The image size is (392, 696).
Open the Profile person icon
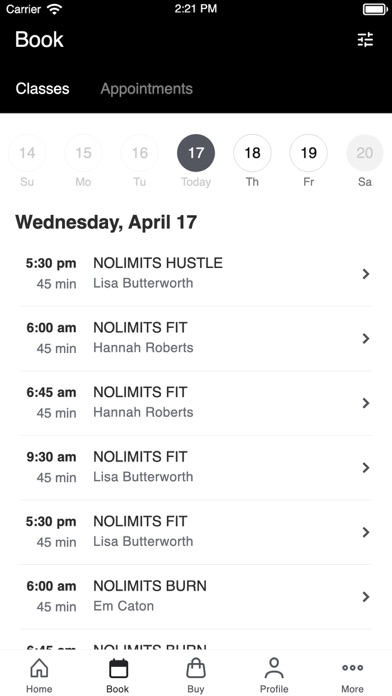(274, 668)
